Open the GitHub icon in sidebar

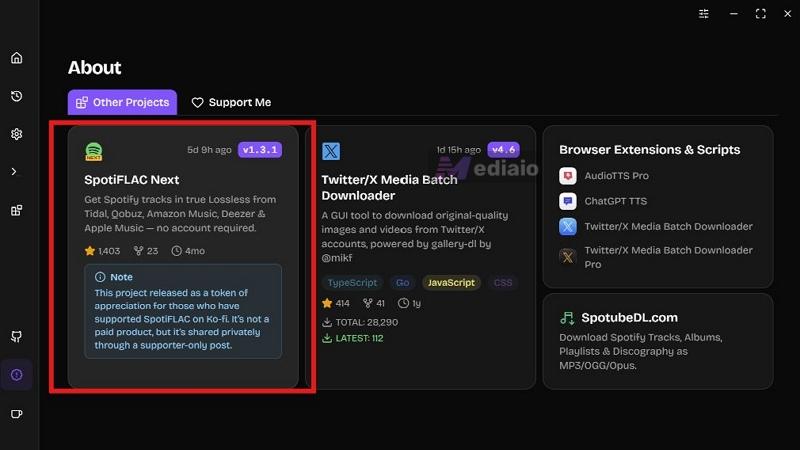[x=16, y=337]
